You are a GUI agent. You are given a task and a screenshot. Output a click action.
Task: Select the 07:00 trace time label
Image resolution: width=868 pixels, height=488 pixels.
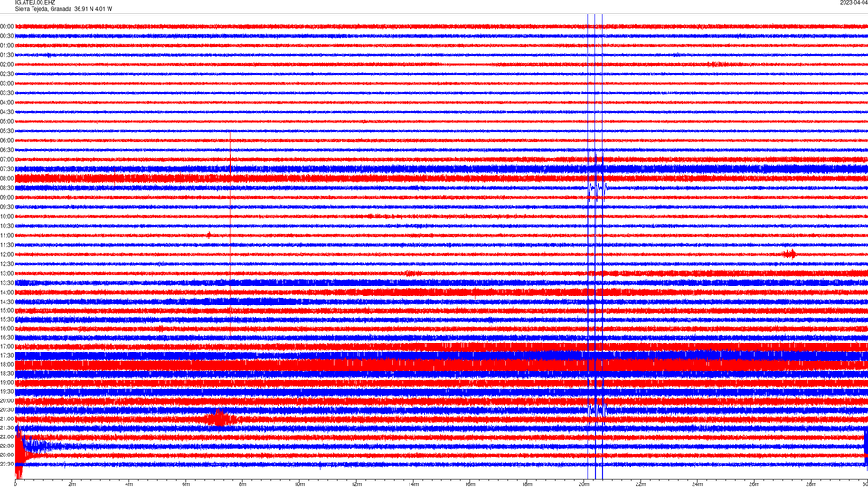point(6,159)
